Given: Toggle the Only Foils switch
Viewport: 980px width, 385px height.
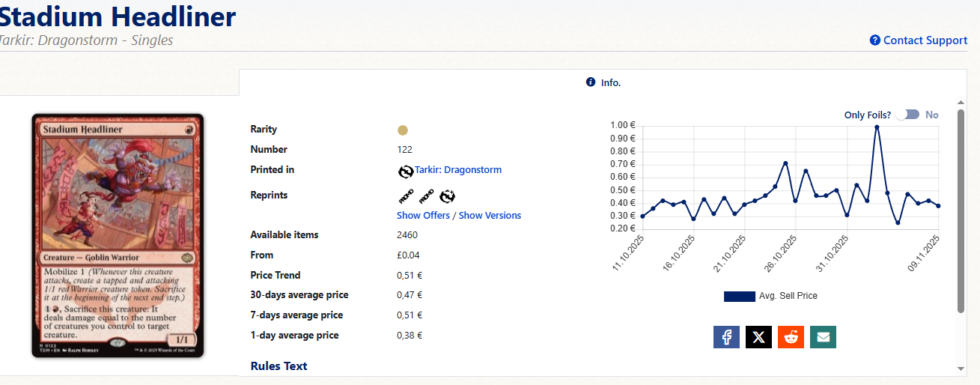Looking at the screenshot, I should [907, 115].
